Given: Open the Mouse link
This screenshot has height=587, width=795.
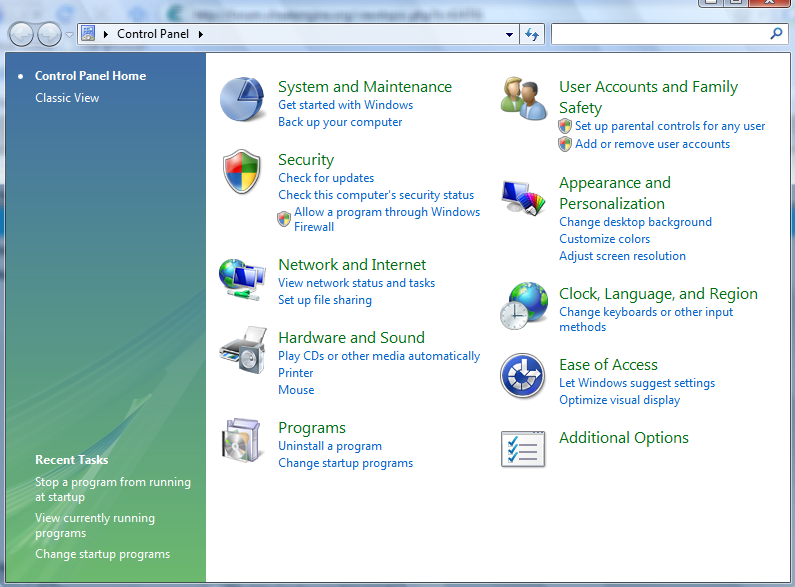Looking at the screenshot, I should click(296, 390).
